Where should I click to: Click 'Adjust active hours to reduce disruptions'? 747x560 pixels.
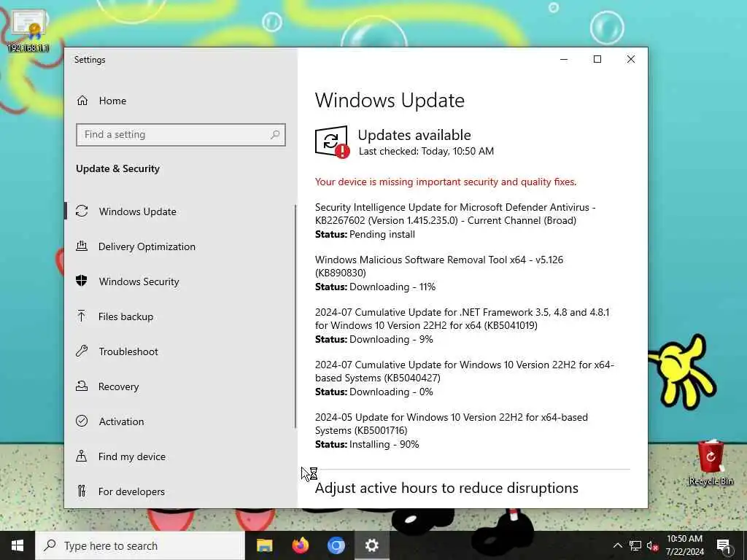(x=446, y=488)
